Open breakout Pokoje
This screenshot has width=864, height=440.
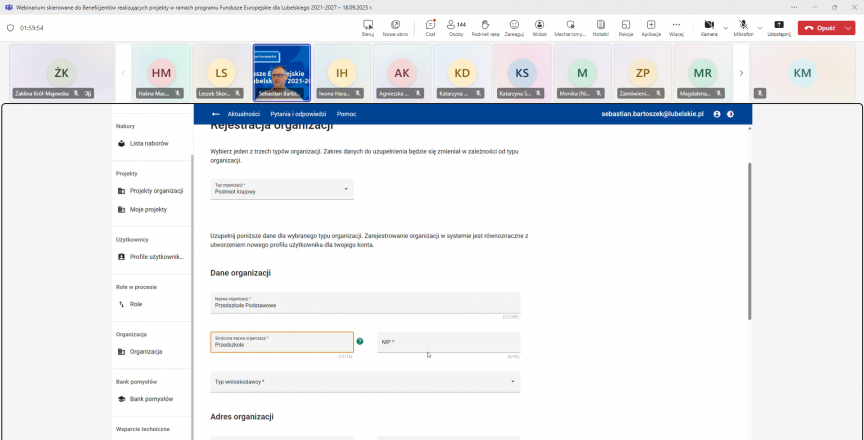(625, 28)
